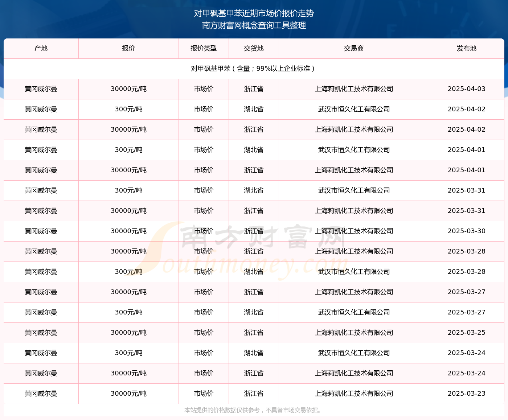Click 上海莉凯化工技术有限公司 dated 2025-04-02
This screenshot has width=508, height=420.
354,129
